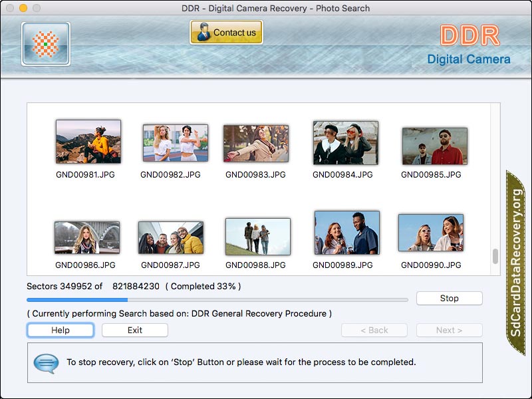Click the Next button
The width and height of the screenshot is (532, 399).
(449, 330)
